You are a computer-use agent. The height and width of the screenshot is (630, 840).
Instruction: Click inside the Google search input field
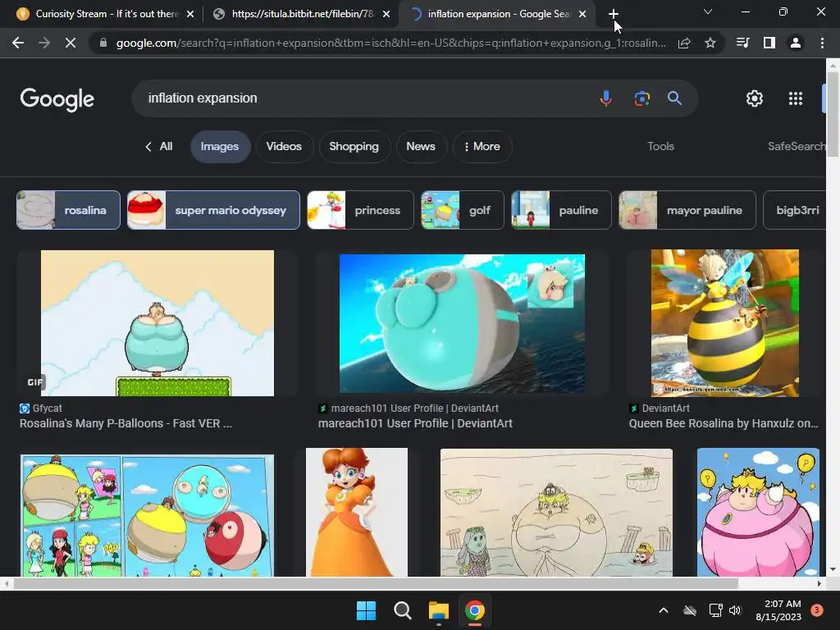pyautogui.click(x=370, y=98)
